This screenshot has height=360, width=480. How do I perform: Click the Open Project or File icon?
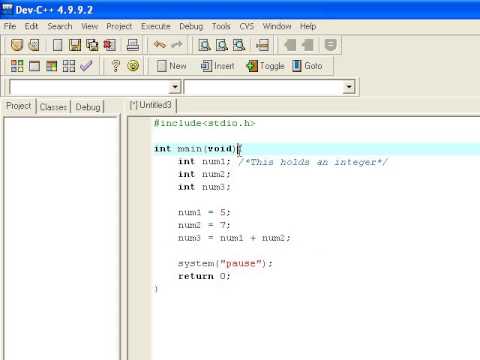click(x=34, y=45)
